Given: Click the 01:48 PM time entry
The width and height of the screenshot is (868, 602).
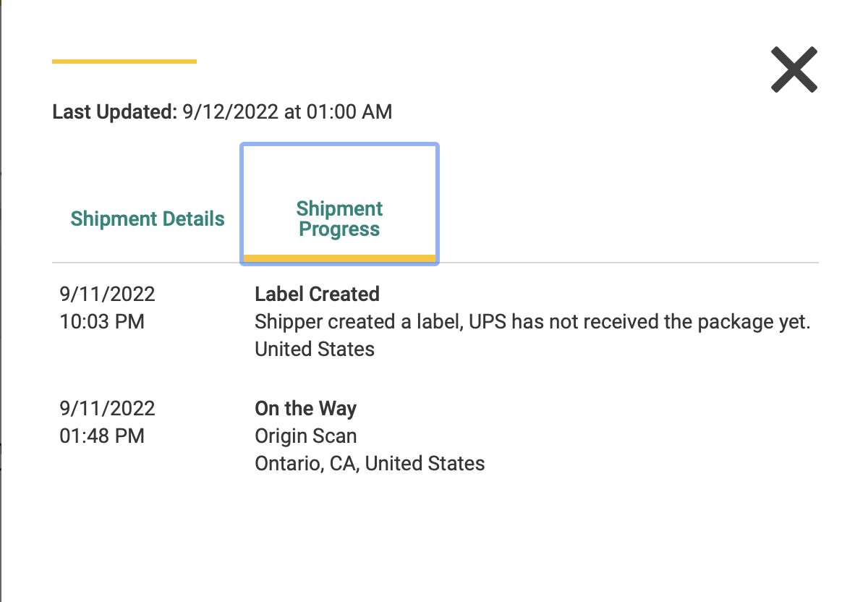Looking at the screenshot, I should [102, 436].
